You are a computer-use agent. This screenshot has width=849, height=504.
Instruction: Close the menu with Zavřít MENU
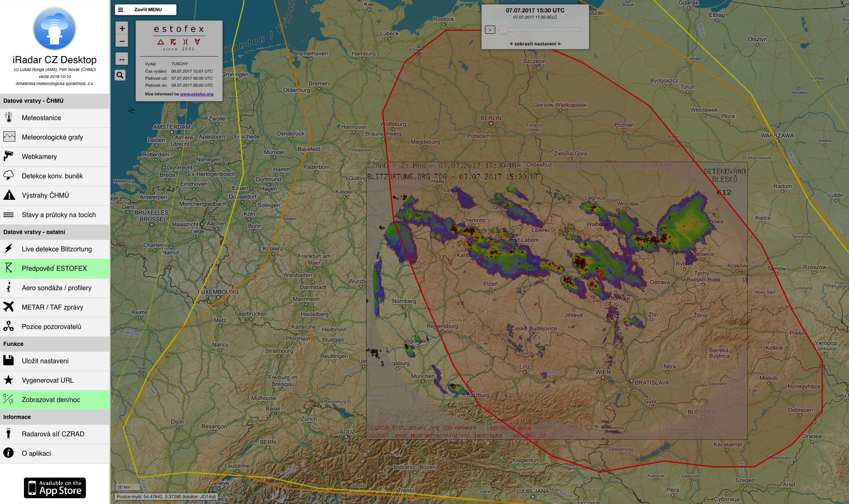pyautogui.click(x=146, y=9)
